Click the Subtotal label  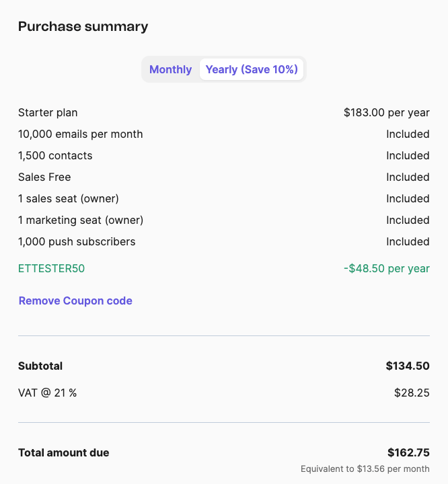40,366
